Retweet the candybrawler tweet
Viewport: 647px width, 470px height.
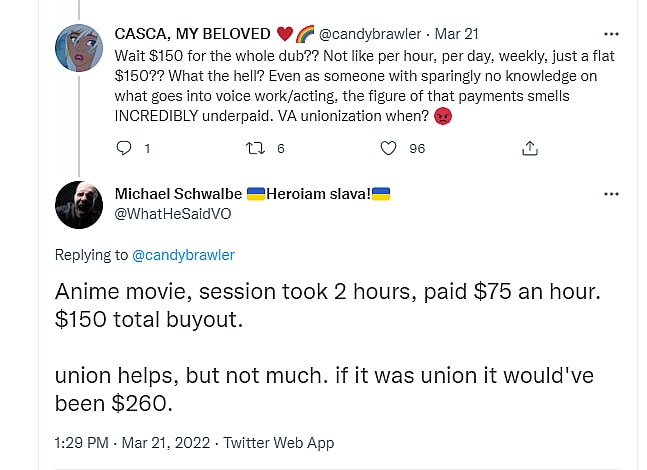pyautogui.click(x=255, y=148)
